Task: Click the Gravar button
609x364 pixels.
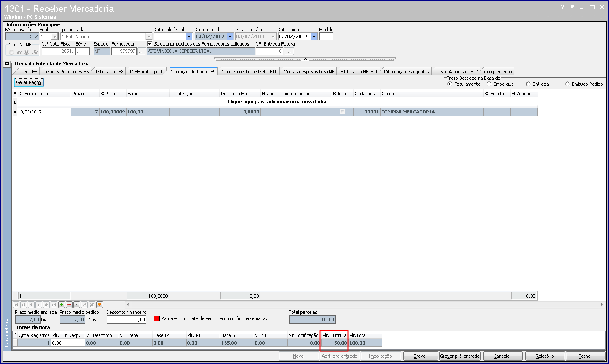Action: pos(420,356)
